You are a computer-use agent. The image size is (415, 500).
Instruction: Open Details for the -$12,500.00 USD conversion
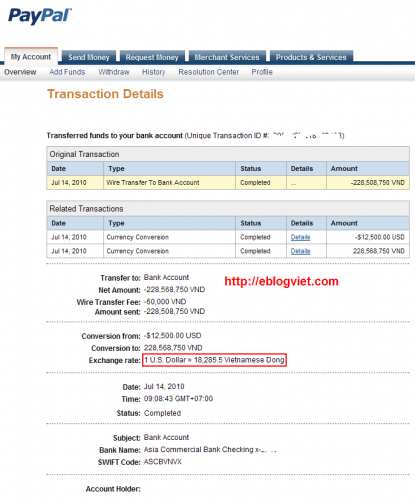point(300,237)
